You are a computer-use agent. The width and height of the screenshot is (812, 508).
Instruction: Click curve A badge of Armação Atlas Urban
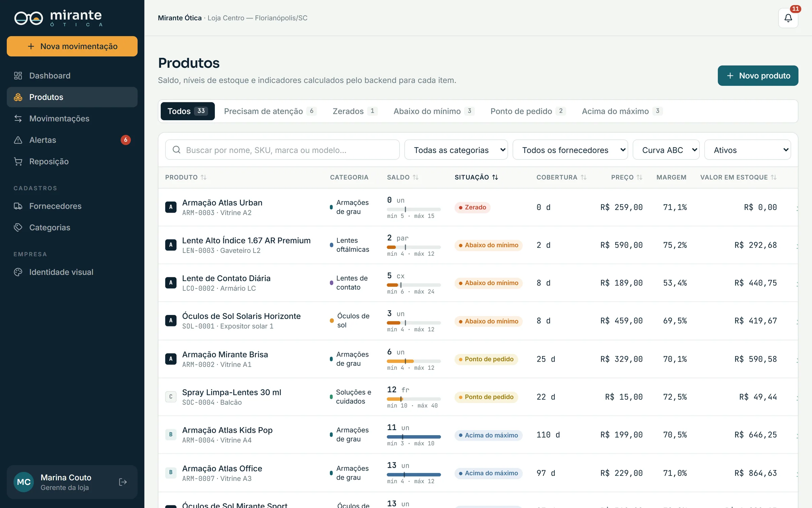(171, 207)
